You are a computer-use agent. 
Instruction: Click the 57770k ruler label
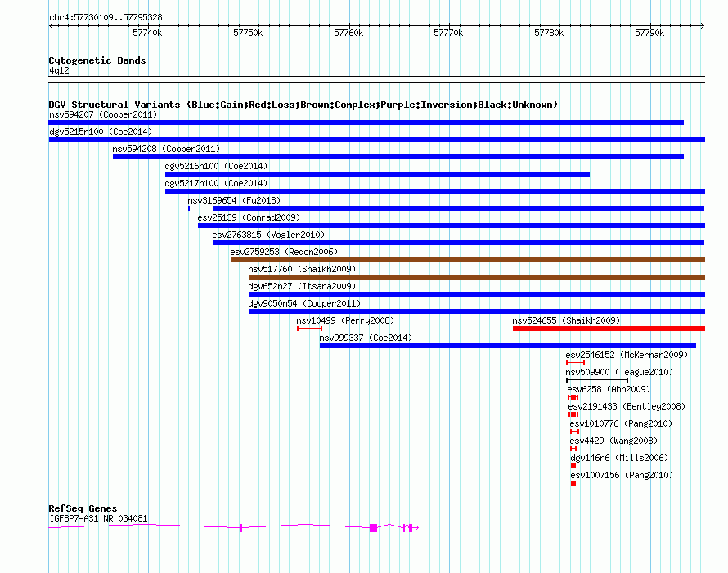tap(448, 33)
